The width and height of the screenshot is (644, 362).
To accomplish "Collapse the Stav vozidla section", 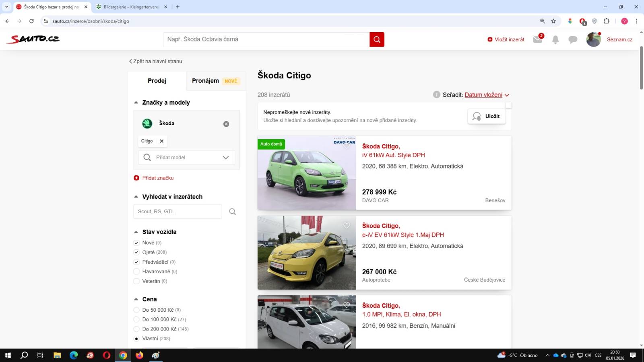I will click(x=136, y=232).
